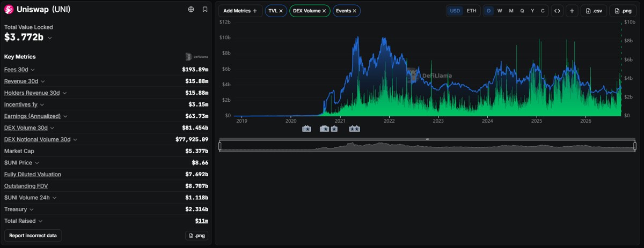Expand the Revenue 30d row
644x248 pixels.
coord(43,81)
